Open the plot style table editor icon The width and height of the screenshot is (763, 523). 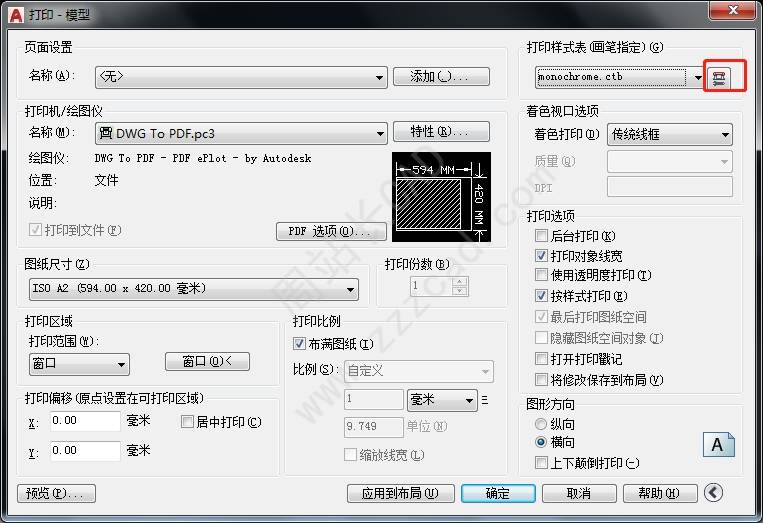pyautogui.click(x=719, y=77)
